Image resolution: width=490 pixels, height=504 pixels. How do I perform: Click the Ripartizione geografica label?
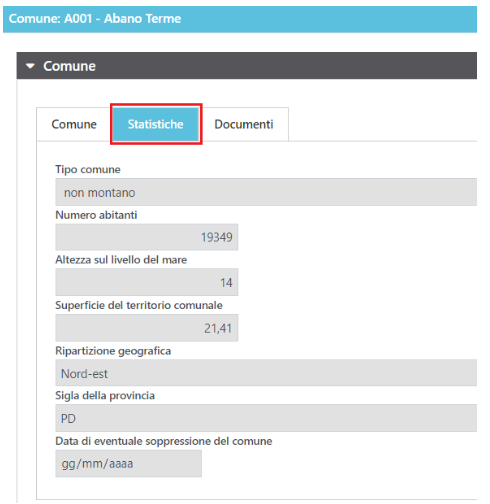point(113,351)
